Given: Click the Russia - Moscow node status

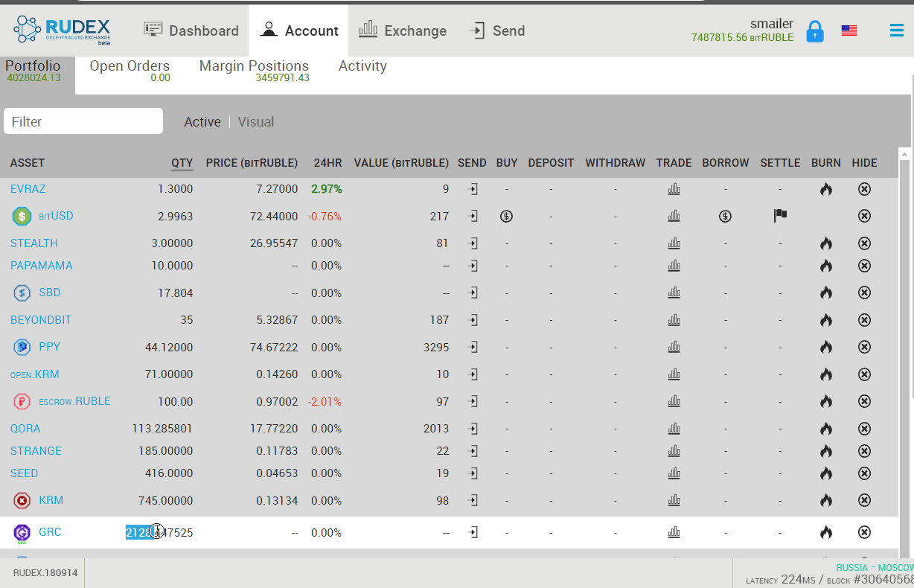Looking at the screenshot, I should coord(875,567).
